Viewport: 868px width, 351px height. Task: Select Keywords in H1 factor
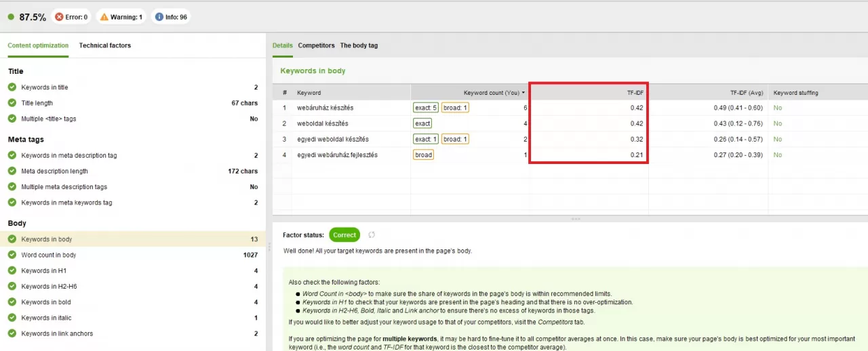(133, 271)
